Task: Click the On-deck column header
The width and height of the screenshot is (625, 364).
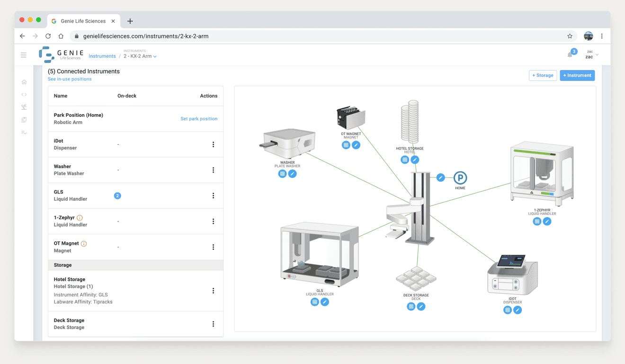Action: [127, 96]
